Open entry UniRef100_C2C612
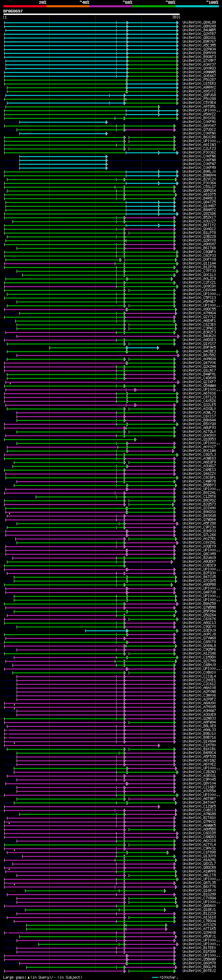 199,684
